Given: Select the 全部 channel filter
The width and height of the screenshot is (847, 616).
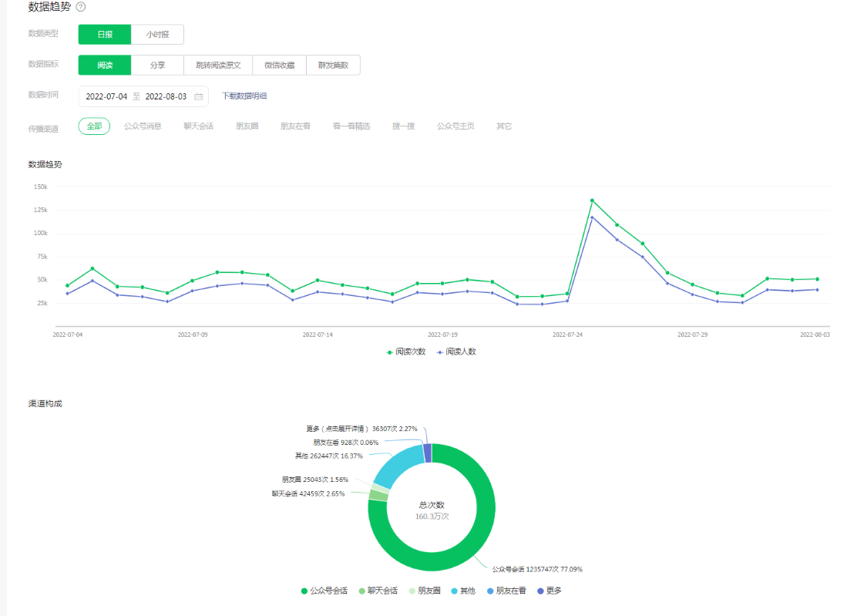Looking at the screenshot, I should [x=94, y=126].
